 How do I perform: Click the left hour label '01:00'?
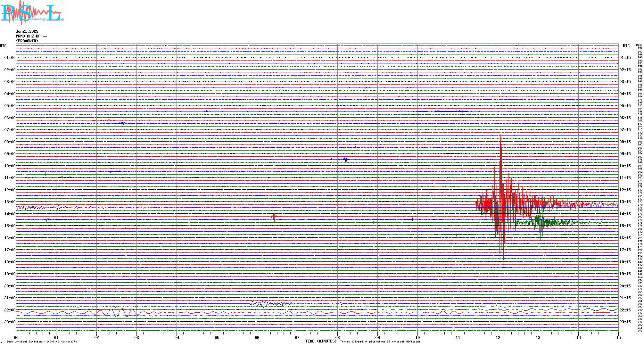coord(10,58)
